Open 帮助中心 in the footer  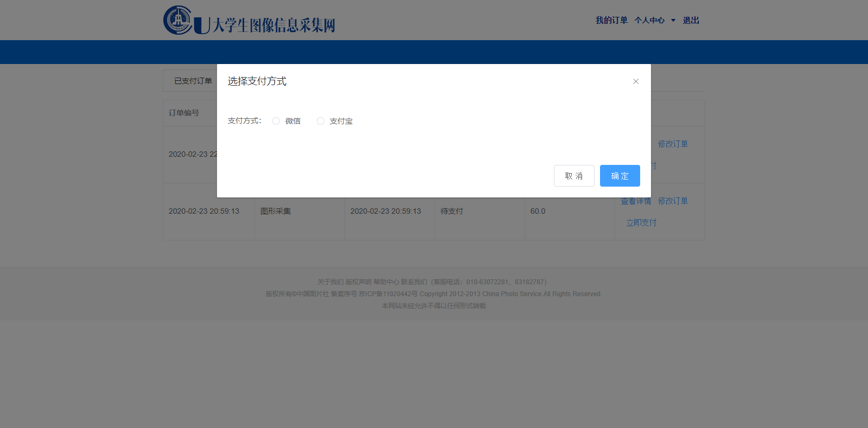[386, 282]
